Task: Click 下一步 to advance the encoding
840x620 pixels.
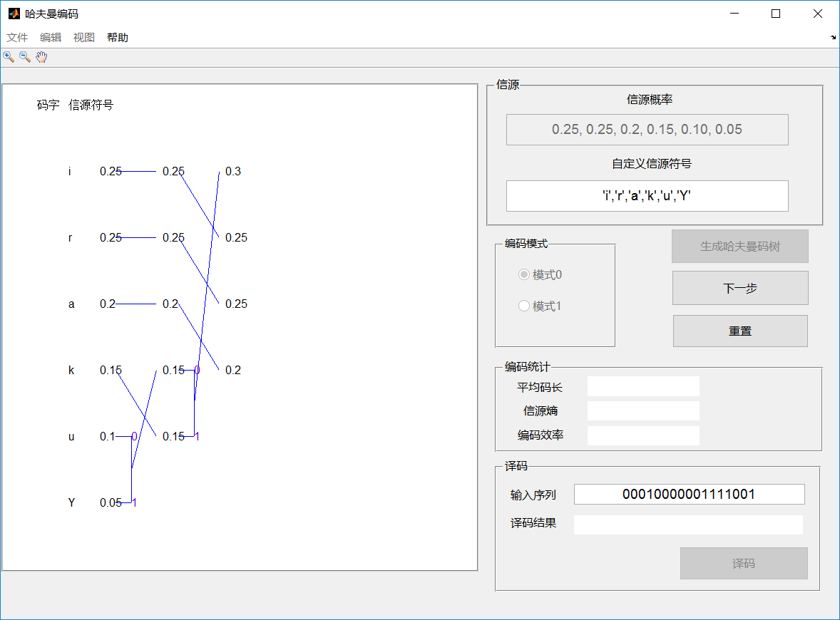Action: pyautogui.click(x=740, y=288)
